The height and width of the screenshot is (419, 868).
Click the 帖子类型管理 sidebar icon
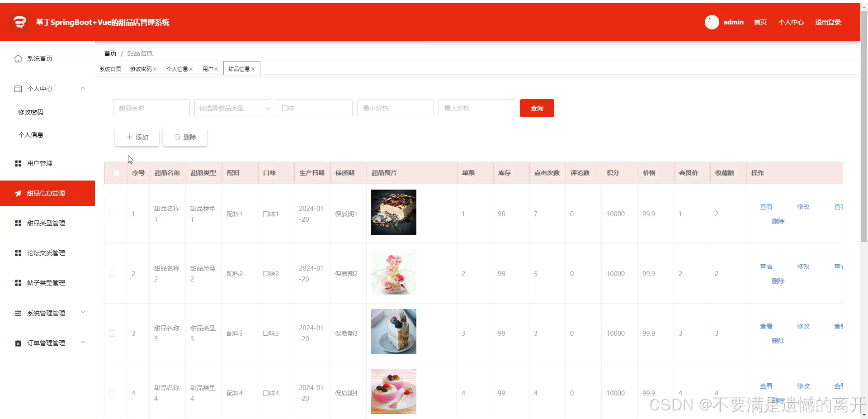point(18,283)
